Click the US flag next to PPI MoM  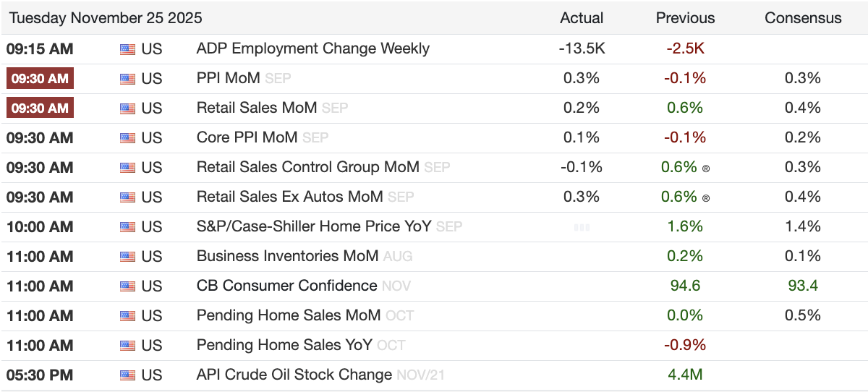coord(127,79)
